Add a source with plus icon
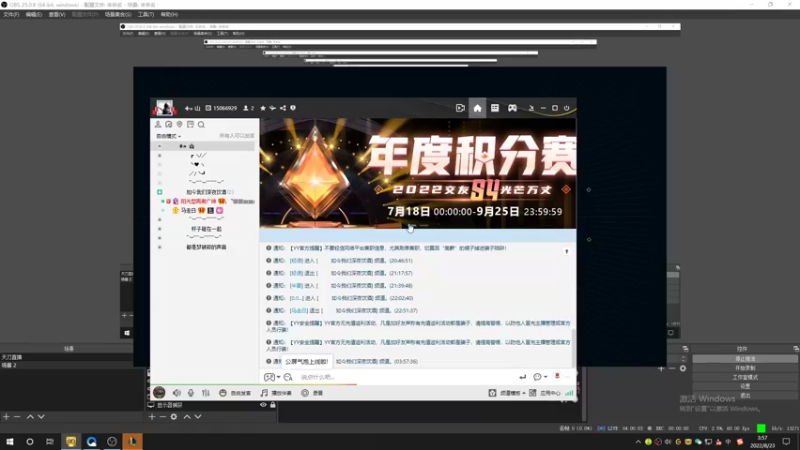The height and width of the screenshot is (450, 800). coord(152,417)
